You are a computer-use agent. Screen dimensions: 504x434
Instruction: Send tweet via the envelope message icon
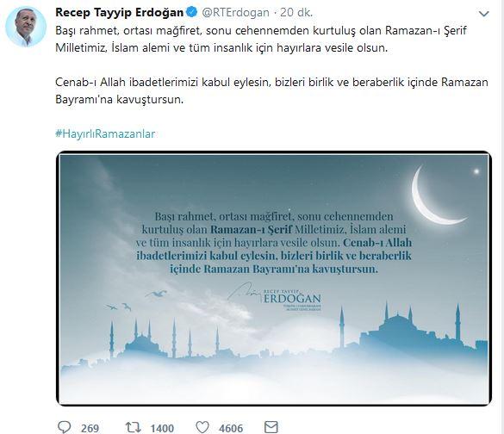(x=271, y=427)
